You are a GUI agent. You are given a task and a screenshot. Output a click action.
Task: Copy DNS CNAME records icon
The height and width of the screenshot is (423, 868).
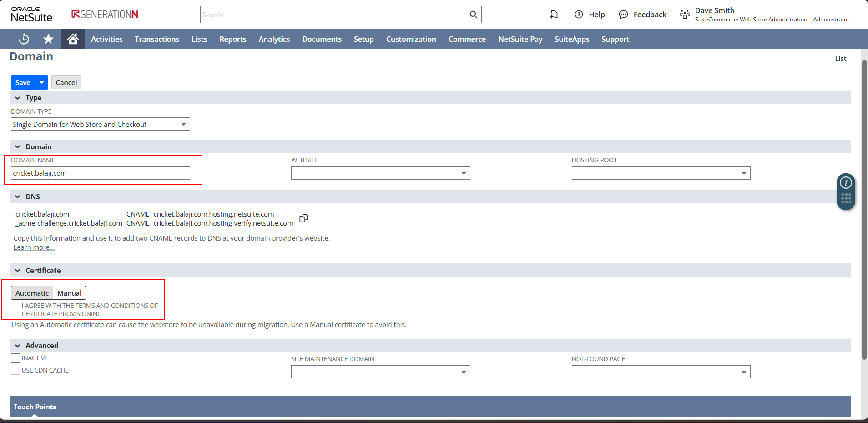pos(303,218)
